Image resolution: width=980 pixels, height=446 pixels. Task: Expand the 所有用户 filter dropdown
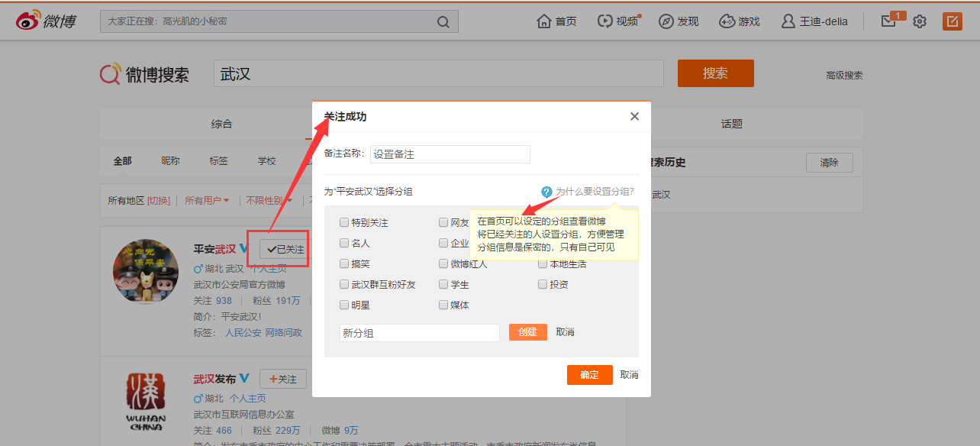(x=207, y=201)
